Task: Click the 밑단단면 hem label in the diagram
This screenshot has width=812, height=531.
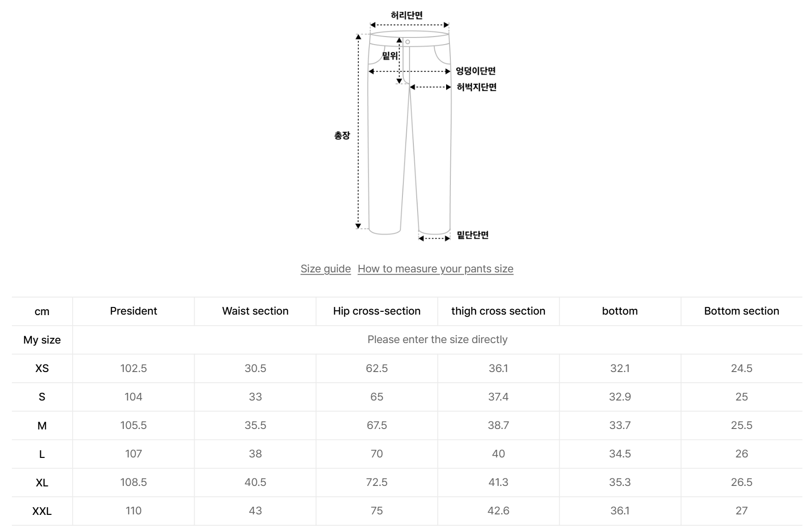Action: [x=473, y=235]
